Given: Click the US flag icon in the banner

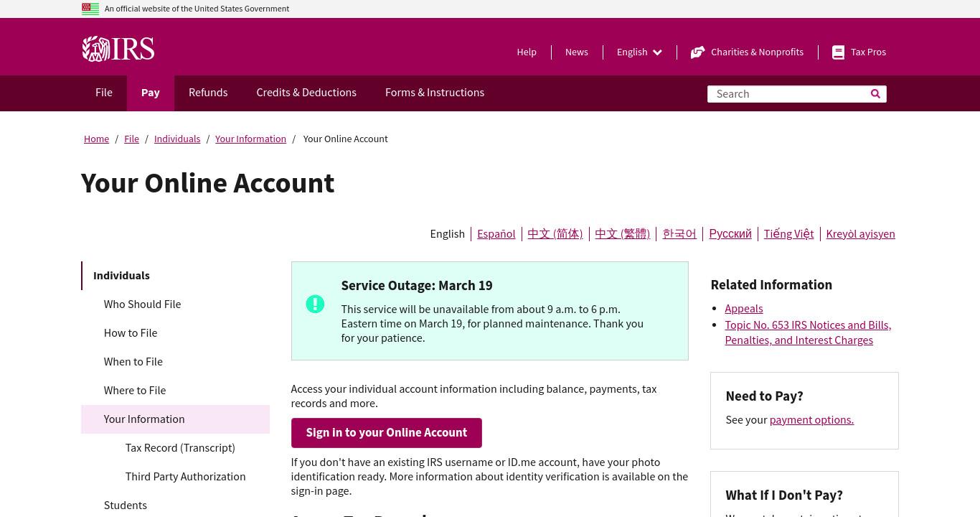Looking at the screenshot, I should (x=90, y=9).
